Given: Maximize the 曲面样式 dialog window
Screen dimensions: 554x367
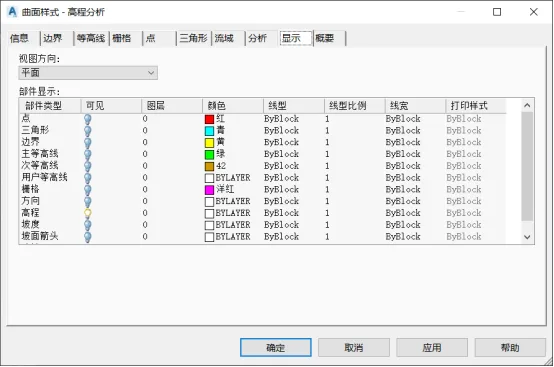Looking at the screenshot, I should click(x=497, y=12).
